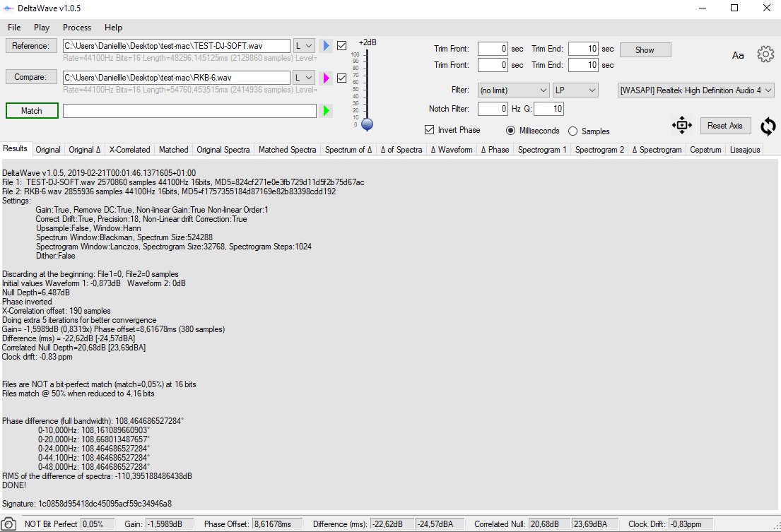The image size is (781, 532).
Task: Play the compare file with magenta arrow
Action: (326, 78)
